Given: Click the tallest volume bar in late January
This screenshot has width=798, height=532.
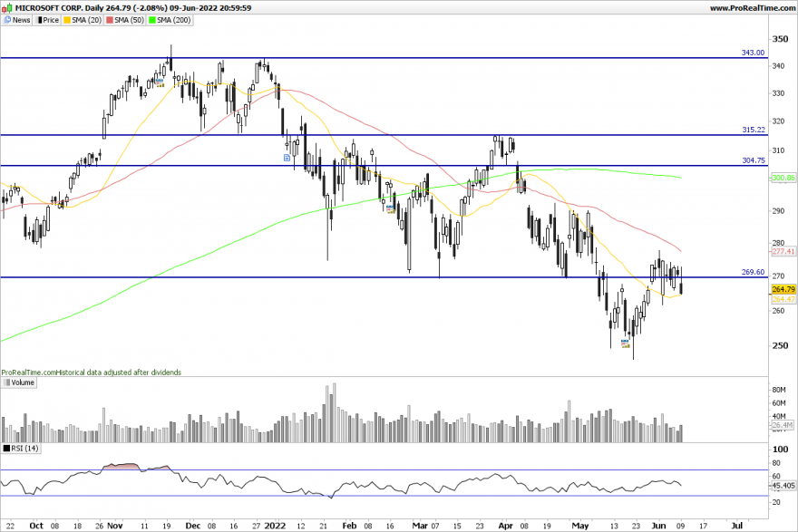Looking at the screenshot, I should click(334, 412).
